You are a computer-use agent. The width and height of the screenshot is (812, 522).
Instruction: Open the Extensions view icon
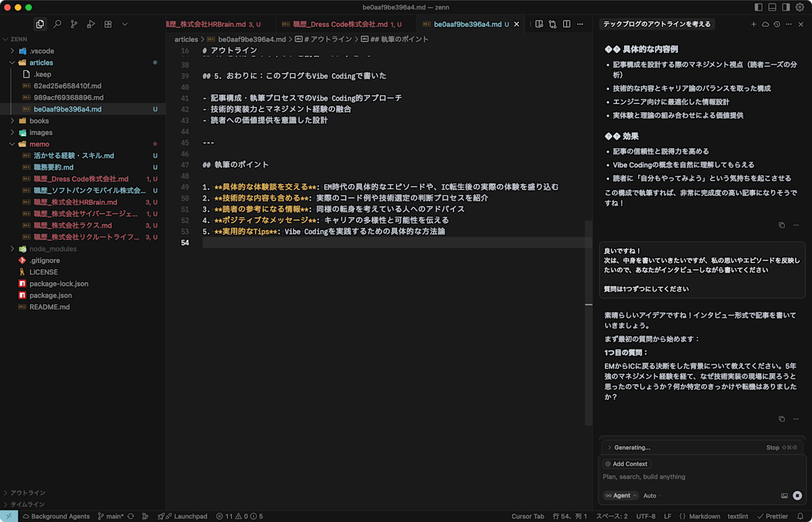coord(108,24)
